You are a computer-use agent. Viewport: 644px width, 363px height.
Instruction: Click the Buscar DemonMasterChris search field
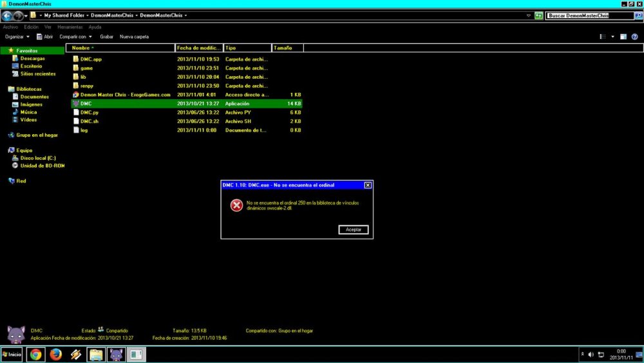(x=586, y=15)
